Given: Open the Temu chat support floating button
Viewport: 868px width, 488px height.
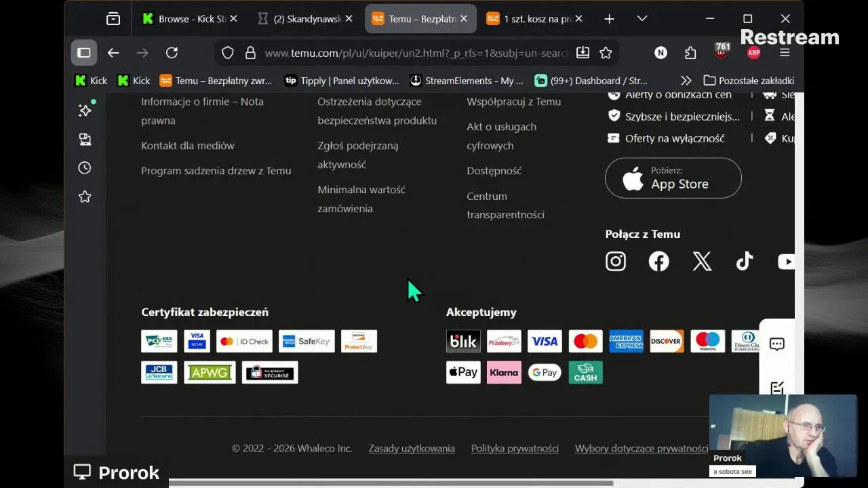Looking at the screenshot, I should tap(777, 344).
